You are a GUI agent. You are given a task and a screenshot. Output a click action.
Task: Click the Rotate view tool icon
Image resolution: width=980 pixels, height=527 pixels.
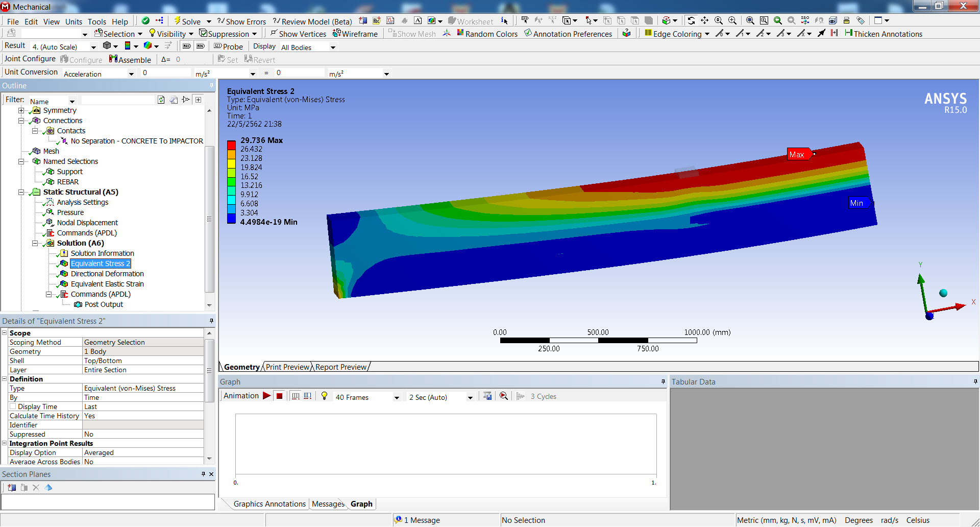point(691,20)
